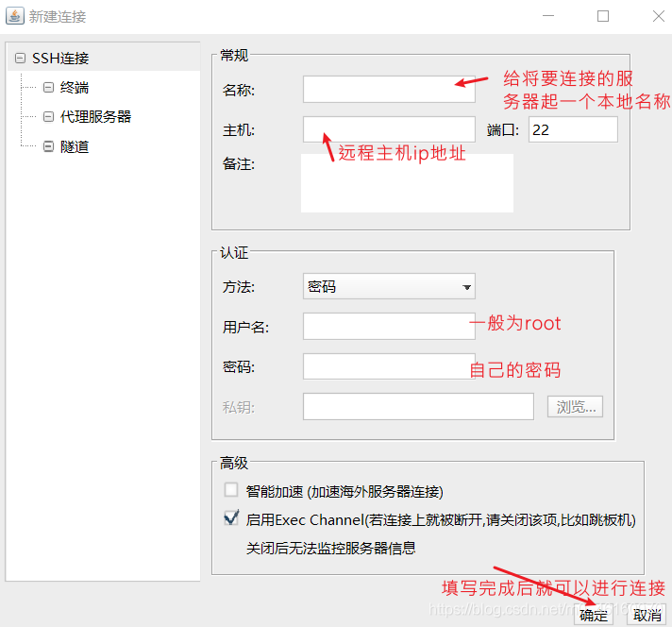Click the 备注: label
Screen dimensions: 672x627
239,163
